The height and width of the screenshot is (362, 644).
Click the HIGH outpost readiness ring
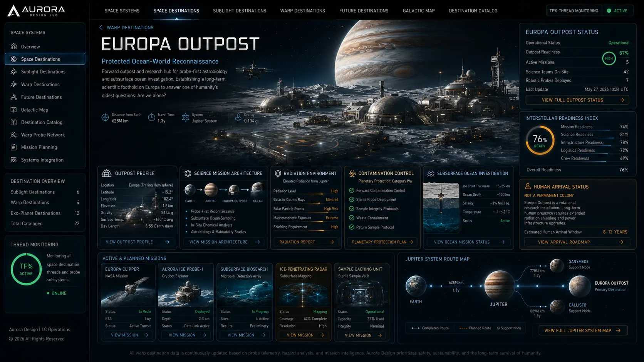click(x=609, y=58)
